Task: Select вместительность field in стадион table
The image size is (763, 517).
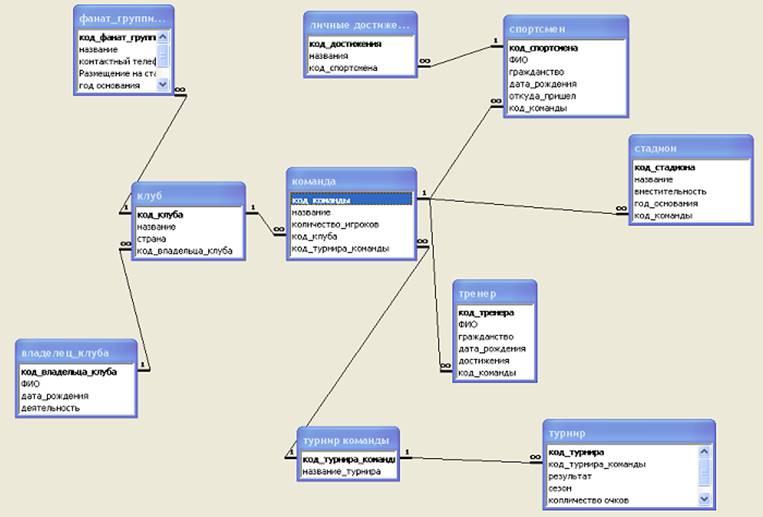Action: [x=670, y=191]
